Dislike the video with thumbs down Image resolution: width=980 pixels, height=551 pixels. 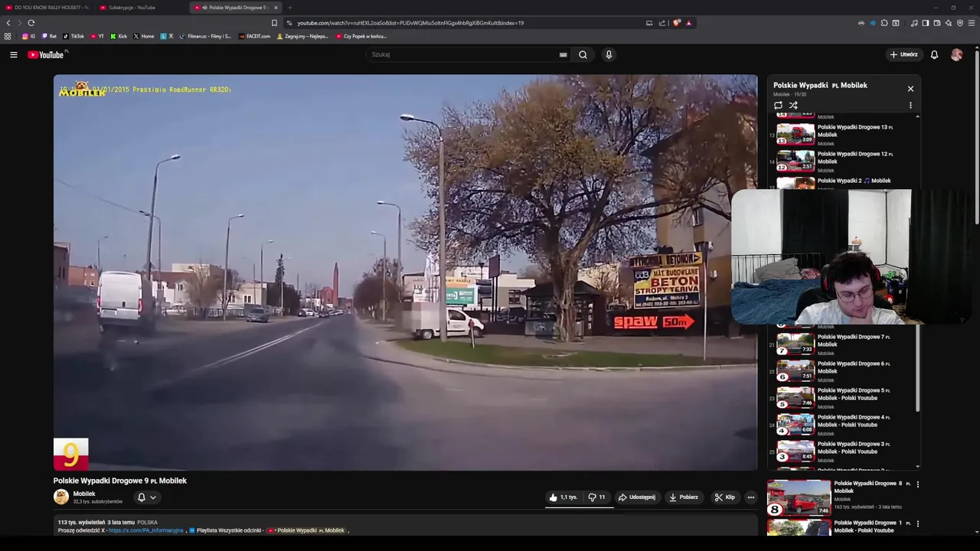click(596, 497)
